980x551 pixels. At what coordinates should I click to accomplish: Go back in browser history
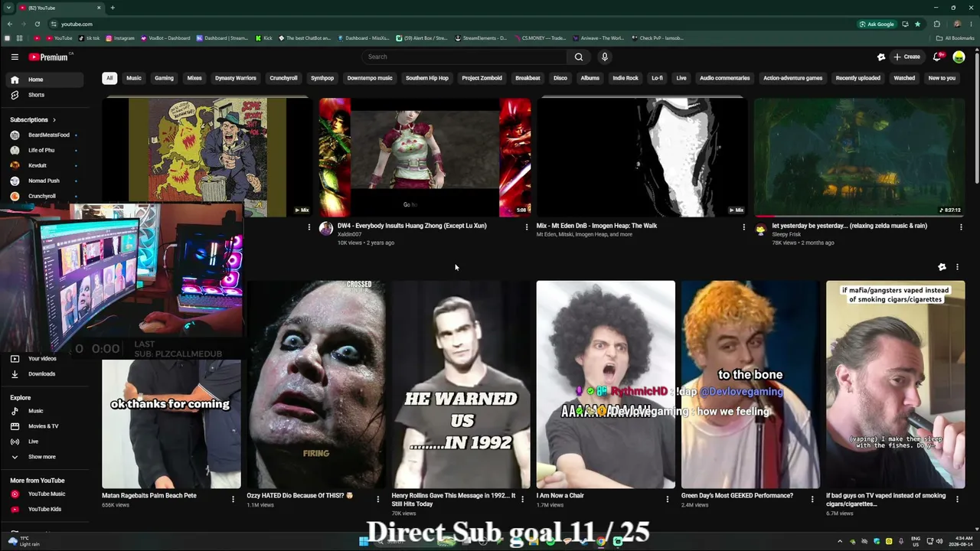pos(8,24)
